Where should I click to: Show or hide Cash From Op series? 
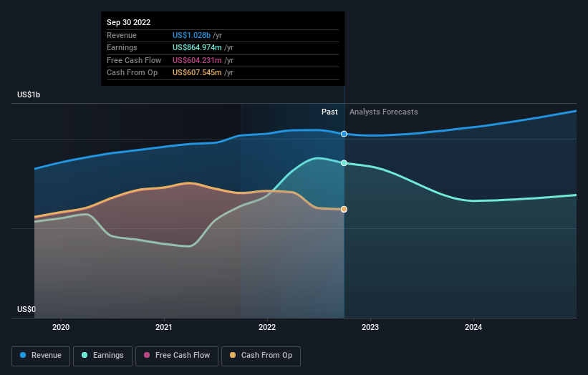pos(261,356)
